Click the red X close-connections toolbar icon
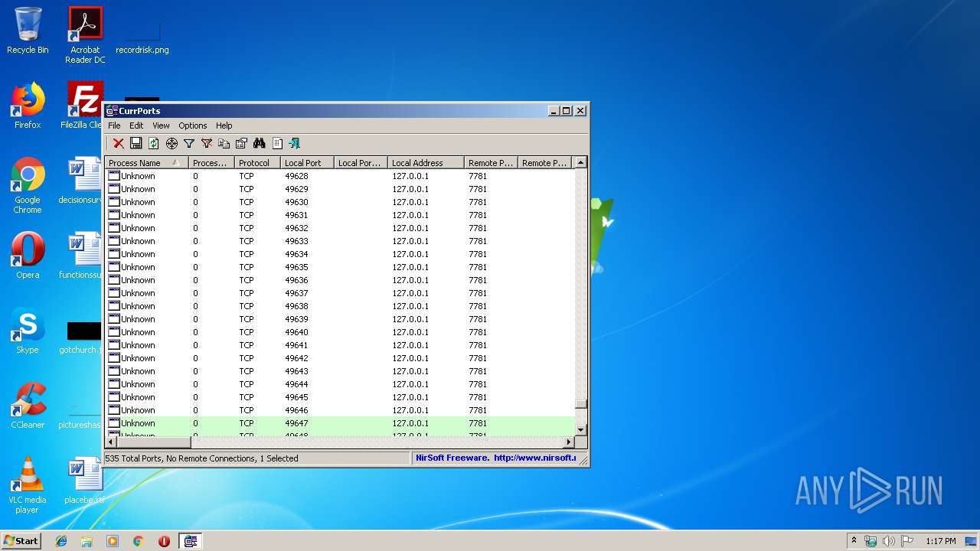This screenshot has width=980, height=551. click(119, 143)
